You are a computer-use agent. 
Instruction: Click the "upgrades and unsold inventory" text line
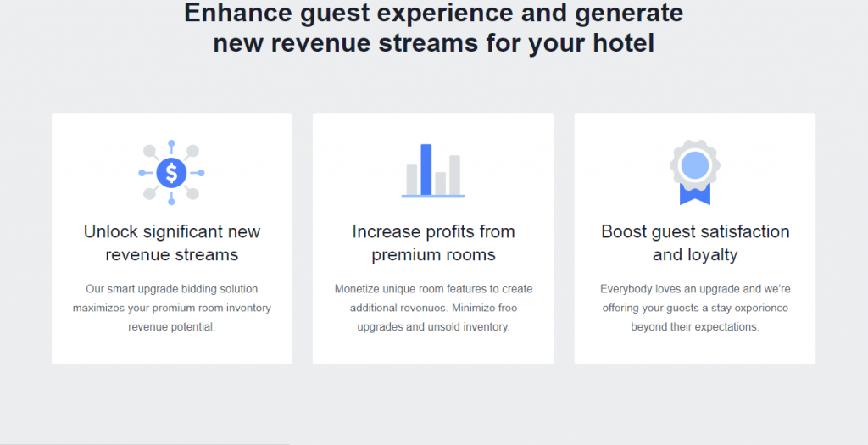click(433, 326)
